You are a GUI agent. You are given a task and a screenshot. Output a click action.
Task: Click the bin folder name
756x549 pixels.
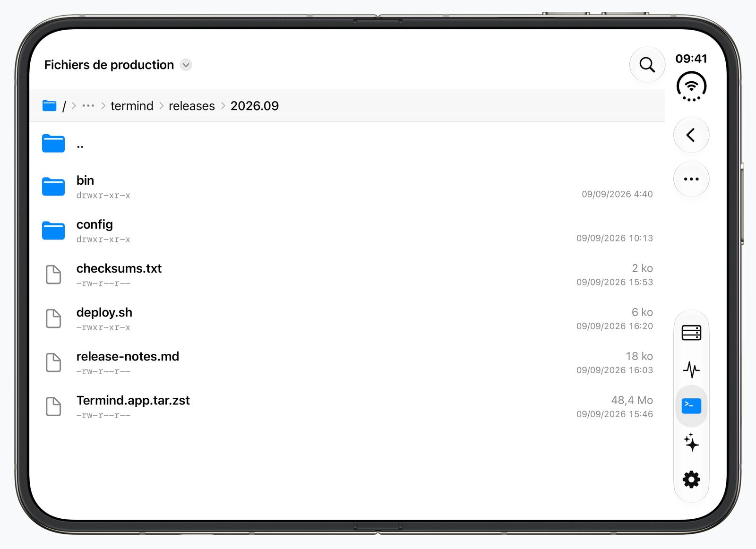point(85,180)
